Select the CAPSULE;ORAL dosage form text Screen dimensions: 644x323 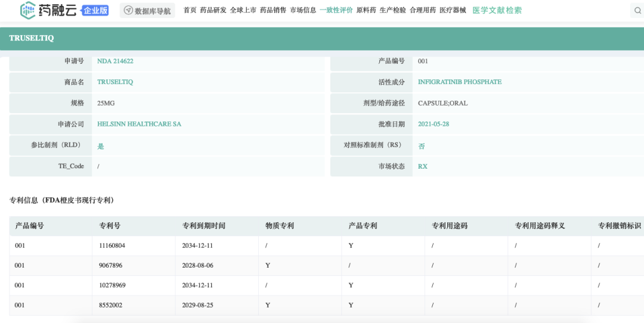tap(442, 104)
